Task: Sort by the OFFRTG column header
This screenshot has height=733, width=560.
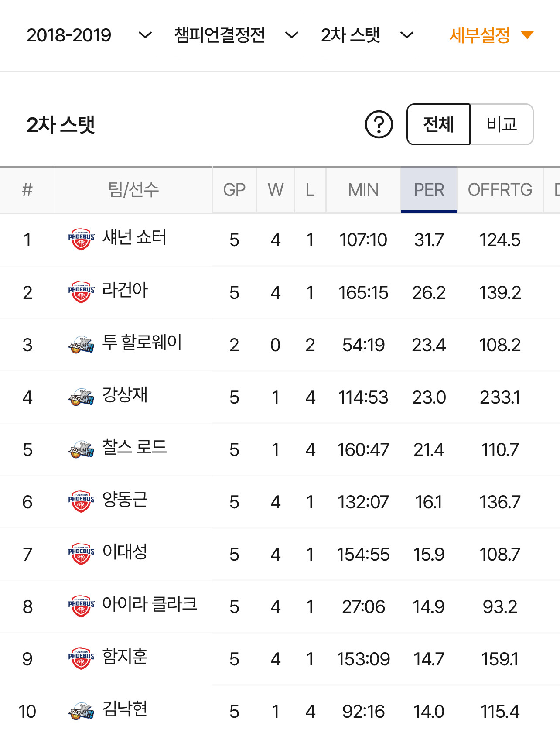Action: [x=500, y=190]
